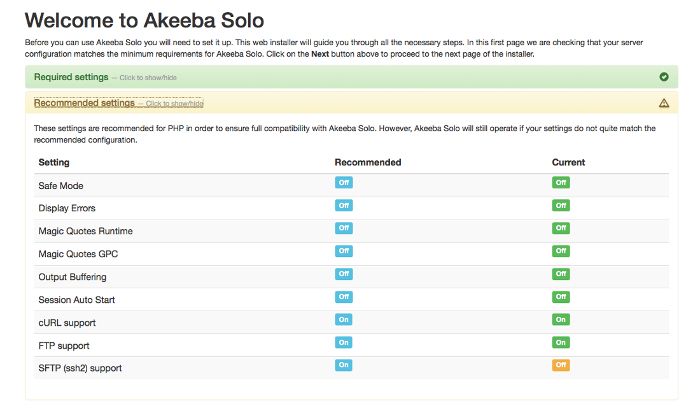Click the recommended Off badge for Magic Quotes Runtime

click(344, 228)
